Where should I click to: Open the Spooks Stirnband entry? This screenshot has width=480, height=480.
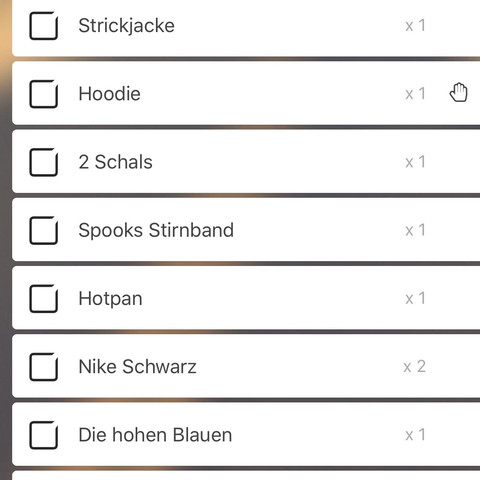click(x=156, y=230)
